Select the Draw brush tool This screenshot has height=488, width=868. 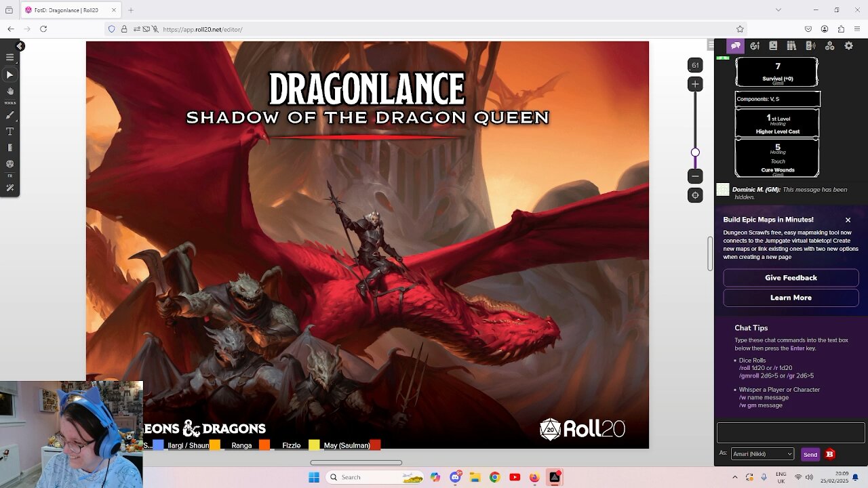click(x=9, y=115)
